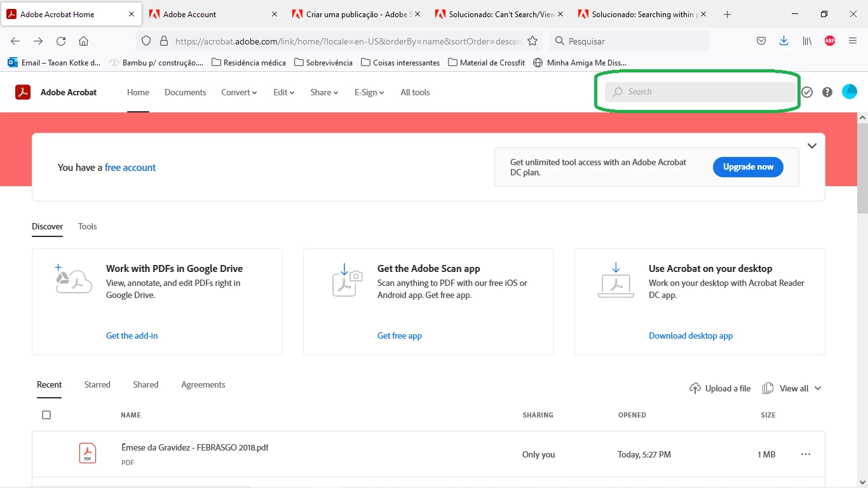This screenshot has height=488, width=868.
Task: Open the three-dot menu for Êmese da Gravidez
Action: pos(806,454)
